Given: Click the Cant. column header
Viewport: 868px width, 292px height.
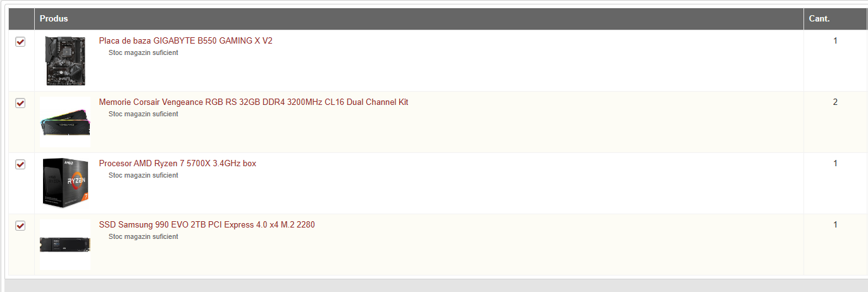Looking at the screenshot, I should point(819,18).
